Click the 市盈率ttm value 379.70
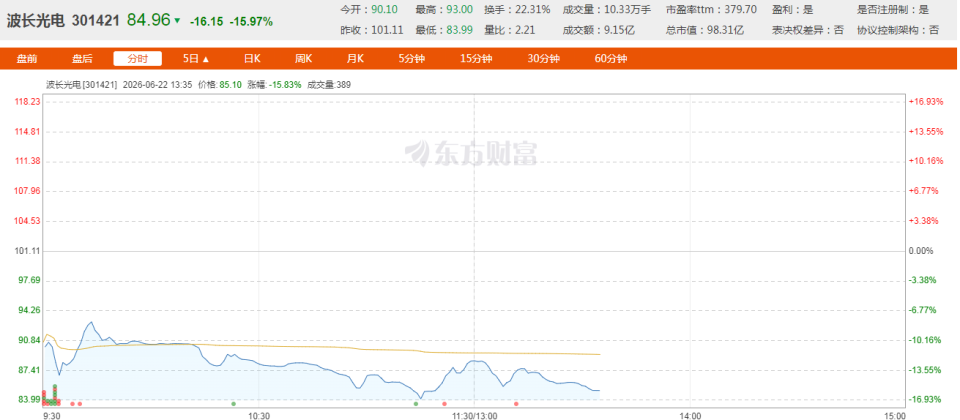Image resolution: width=960 pixels, height=420 pixels. click(740, 10)
